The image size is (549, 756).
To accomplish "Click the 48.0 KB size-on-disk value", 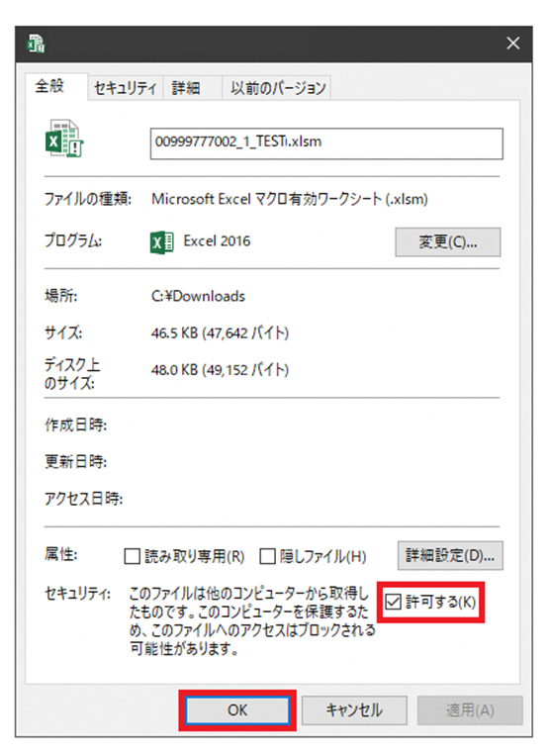I will 220,370.
